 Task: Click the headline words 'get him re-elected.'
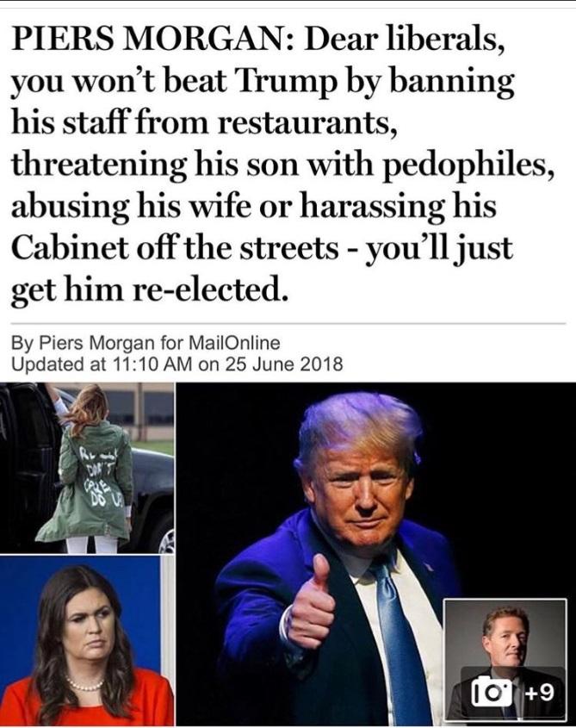pyautogui.click(x=146, y=290)
